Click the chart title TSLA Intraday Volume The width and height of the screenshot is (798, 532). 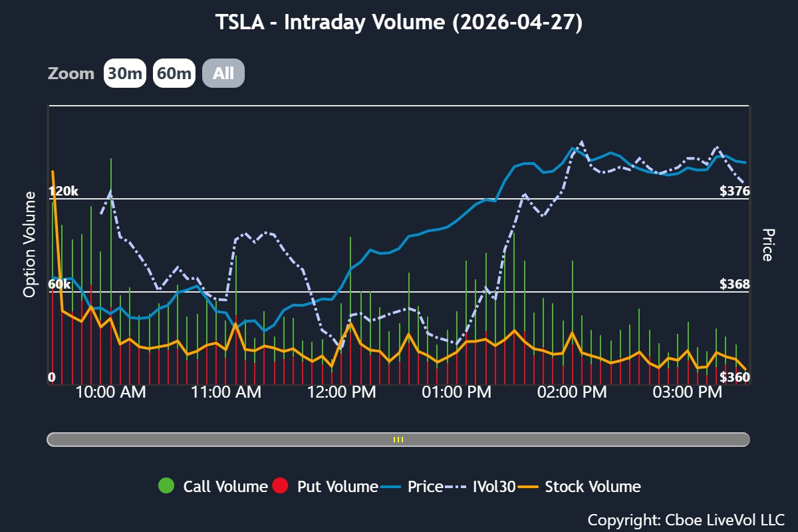[399, 22]
